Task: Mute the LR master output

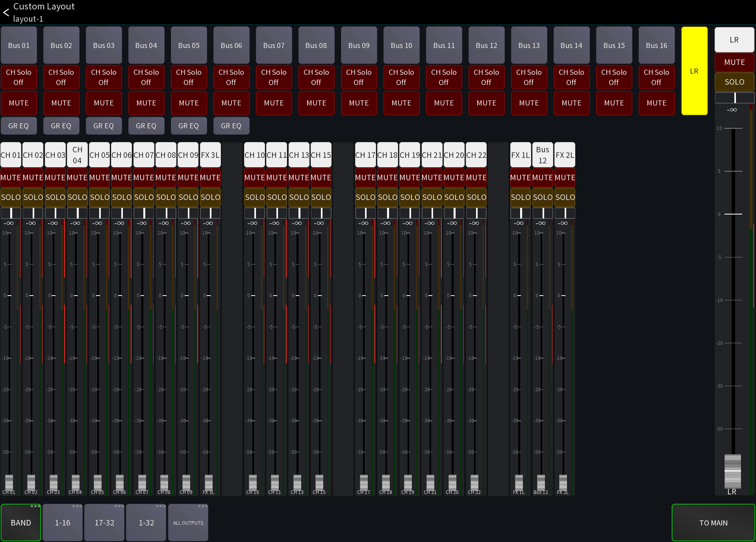Action: [x=734, y=62]
